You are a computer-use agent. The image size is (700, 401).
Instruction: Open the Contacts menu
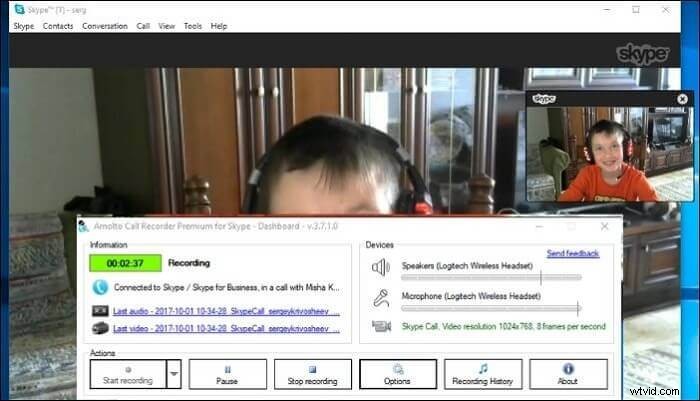(x=58, y=26)
